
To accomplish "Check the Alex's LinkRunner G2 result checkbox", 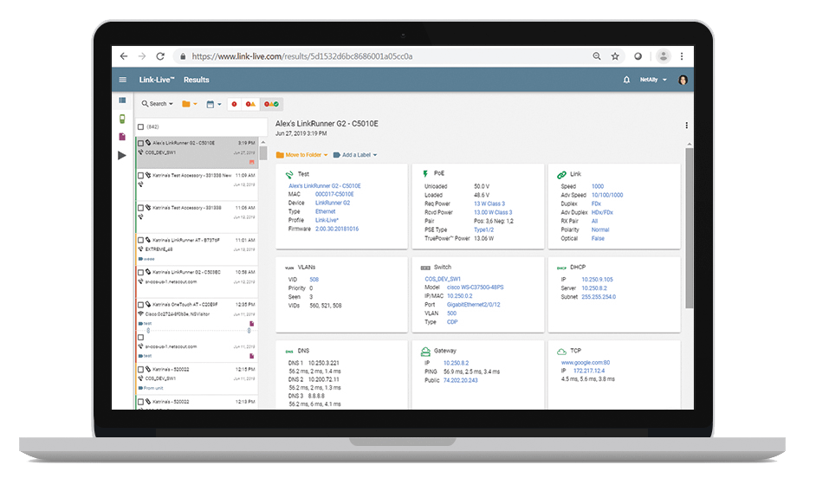I will point(140,142).
